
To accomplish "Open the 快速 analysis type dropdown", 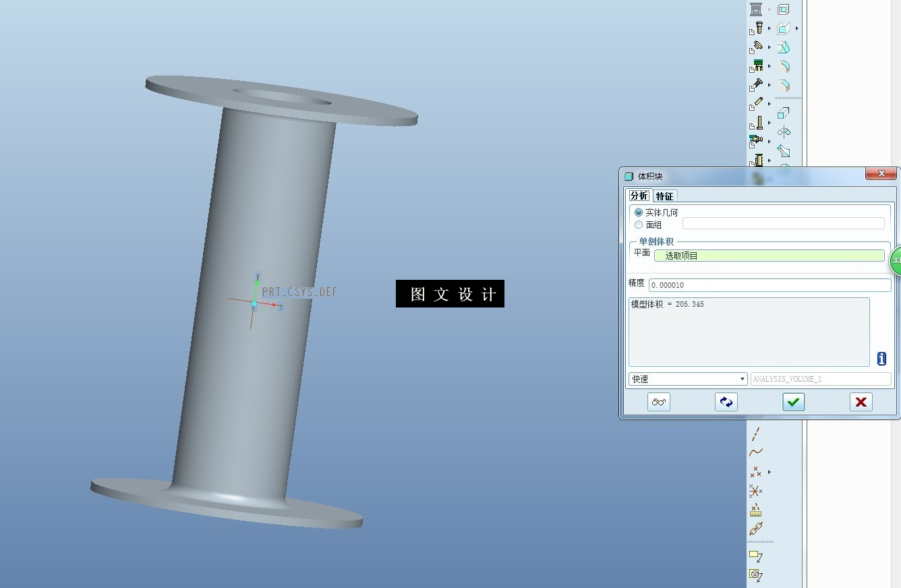I will [x=688, y=379].
